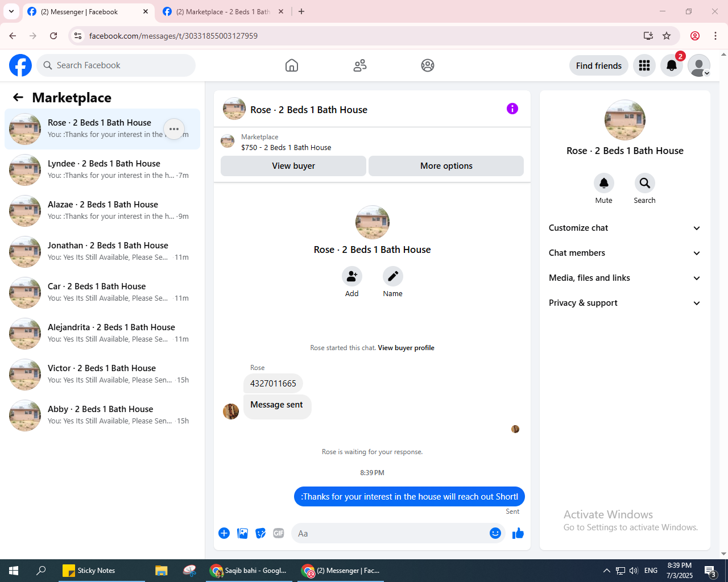The width and height of the screenshot is (728, 582).
Task: Click the Find friends button
Action: (599, 65)
